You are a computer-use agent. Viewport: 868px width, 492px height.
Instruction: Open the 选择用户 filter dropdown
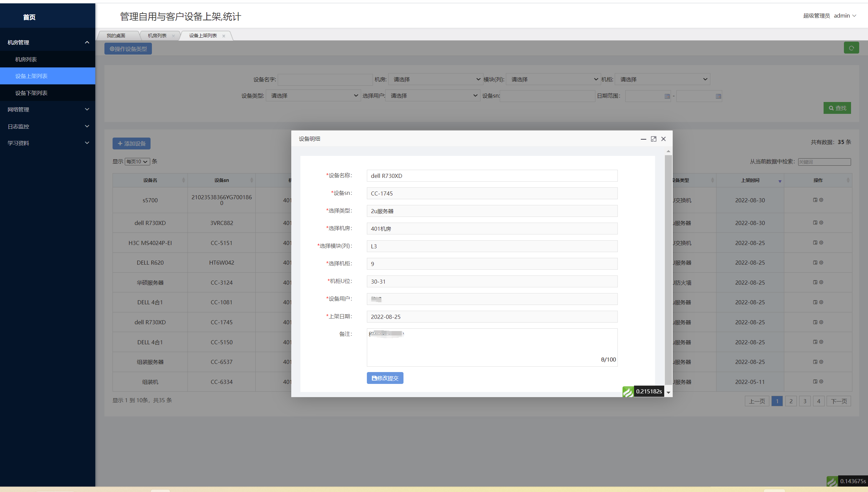click(433, 96)
